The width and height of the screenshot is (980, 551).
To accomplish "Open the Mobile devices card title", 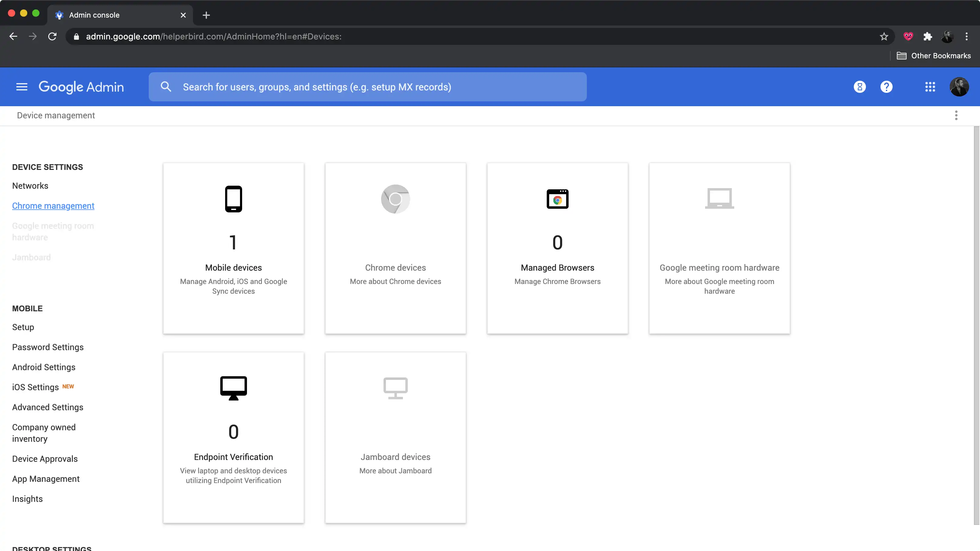I will pos(234,268).
